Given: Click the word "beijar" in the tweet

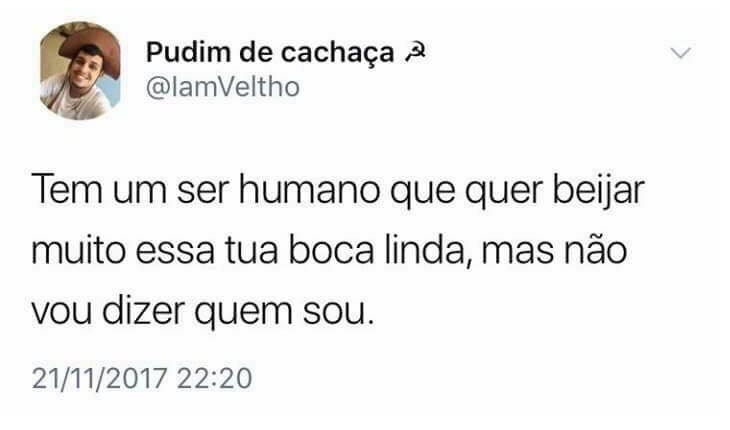Looking at the screenshot, I should [x=599, y=192].
